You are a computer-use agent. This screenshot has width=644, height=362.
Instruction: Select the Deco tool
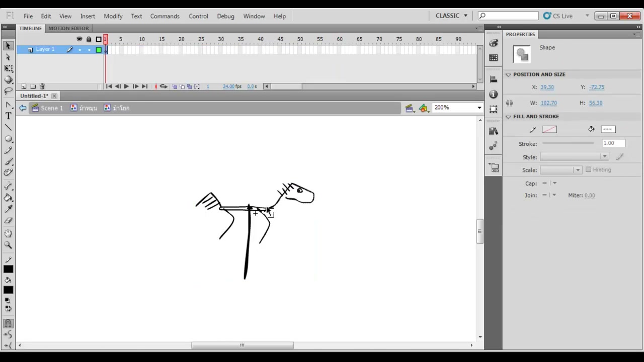pyautogui.click(x=8, y=172)
